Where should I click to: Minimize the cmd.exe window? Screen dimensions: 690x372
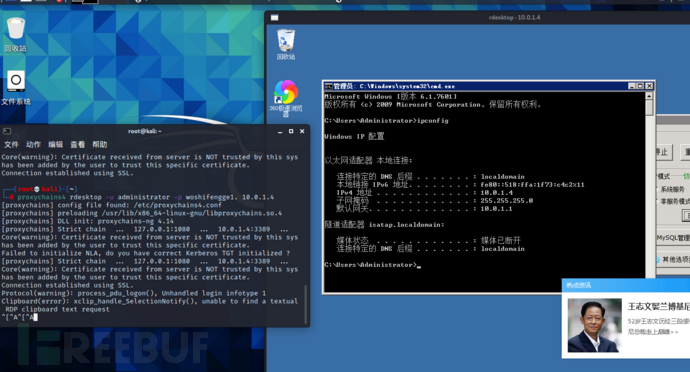click(631, 86)
